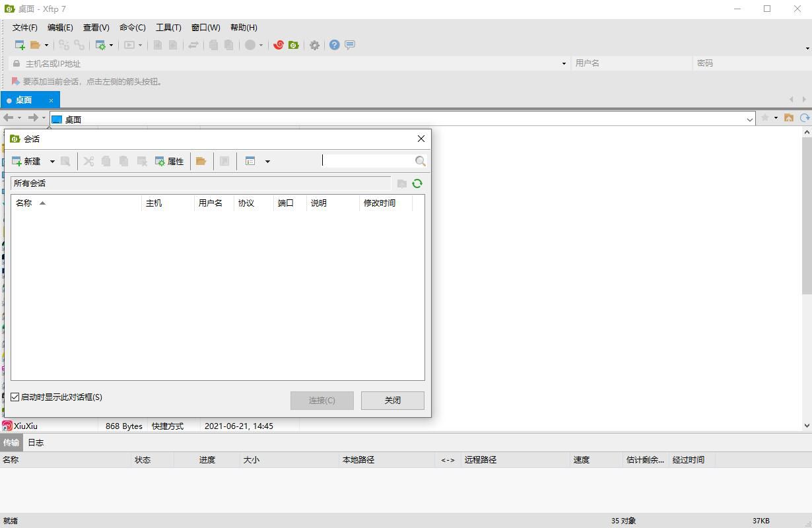
Task: Refresh the local pane with refresh icon
Action: 805,117
